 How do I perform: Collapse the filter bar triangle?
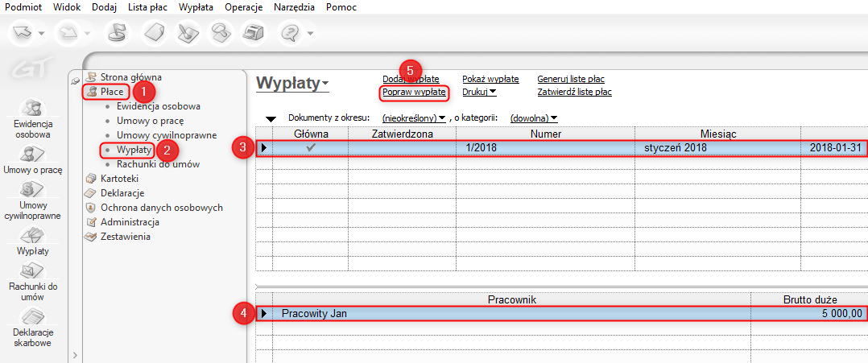coord(271,119)
